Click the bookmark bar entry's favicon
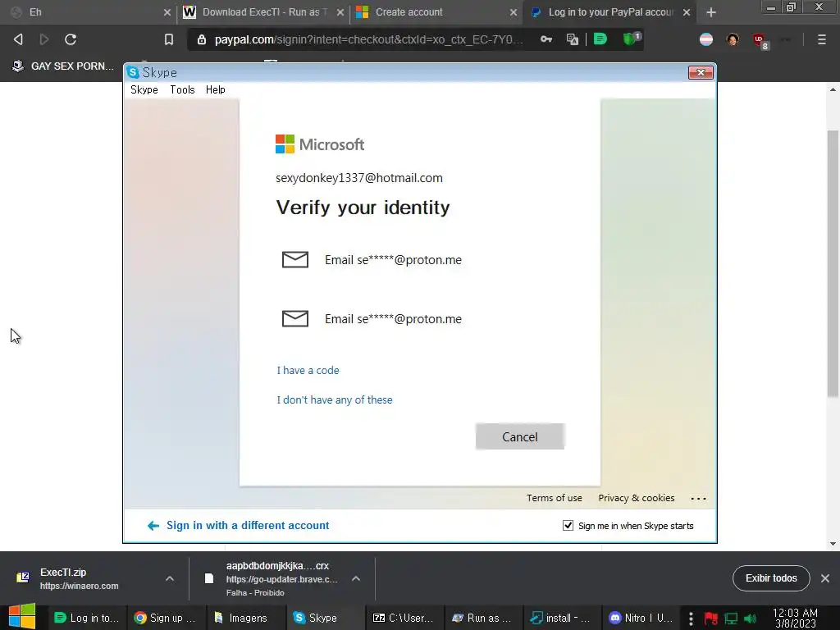This screenshot has width=840, height=630. 18,66
